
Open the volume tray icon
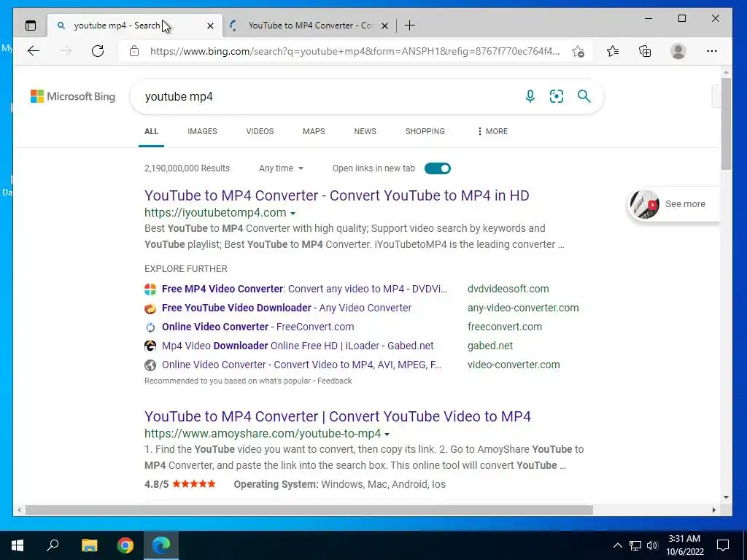[x=652, y=545]
